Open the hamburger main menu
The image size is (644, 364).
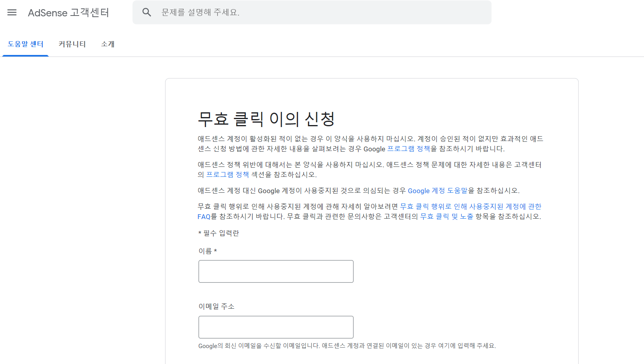[12, 12]
